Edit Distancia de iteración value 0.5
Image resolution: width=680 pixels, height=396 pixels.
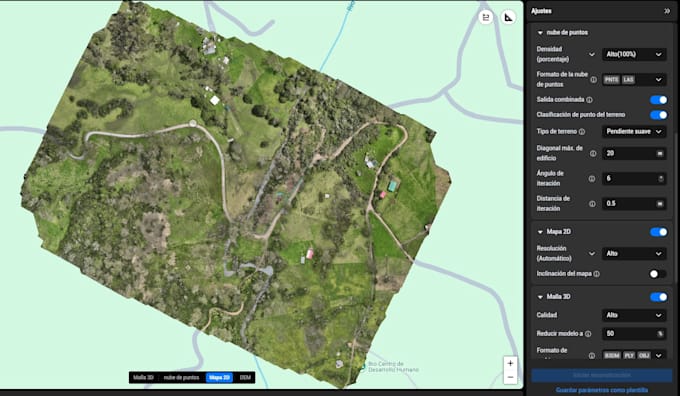634,204
